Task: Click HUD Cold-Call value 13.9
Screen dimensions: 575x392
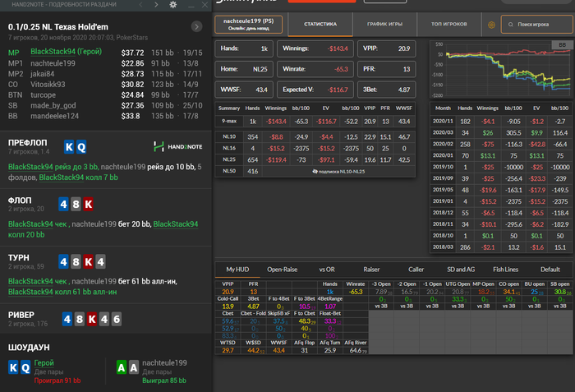Action: point(228,307)
